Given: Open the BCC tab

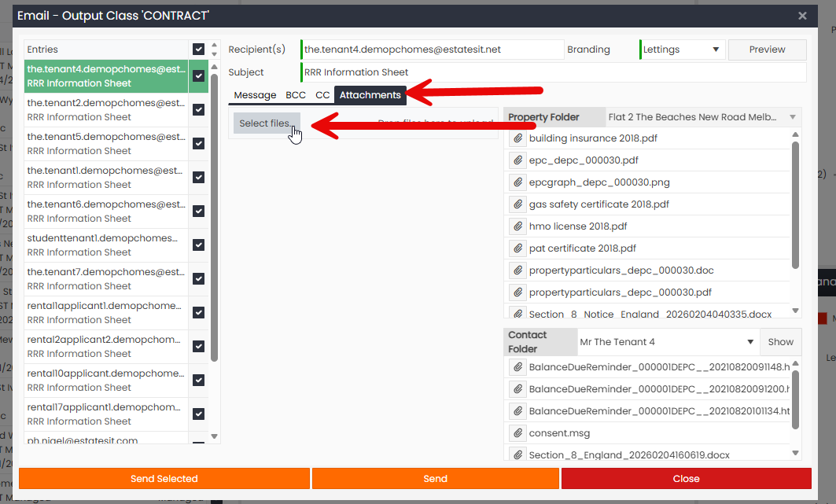Looking at the screenshot, I should 296,95.
